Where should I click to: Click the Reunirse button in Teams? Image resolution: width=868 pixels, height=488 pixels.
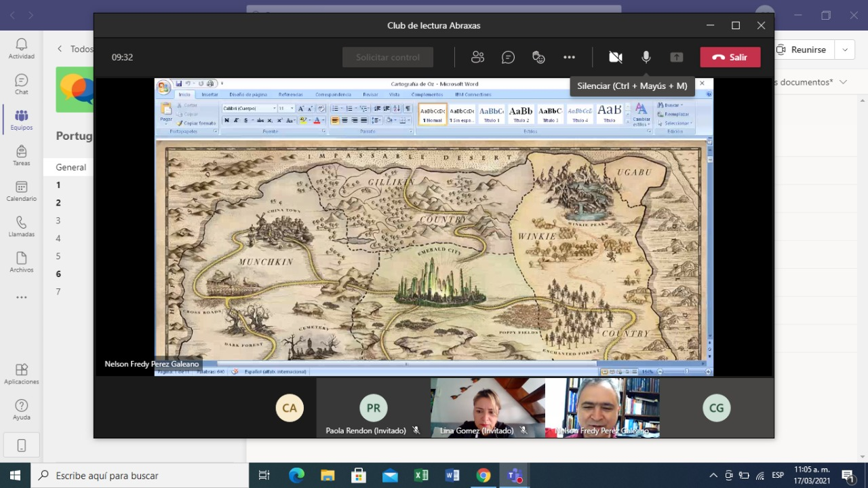(x=804, y=50)
